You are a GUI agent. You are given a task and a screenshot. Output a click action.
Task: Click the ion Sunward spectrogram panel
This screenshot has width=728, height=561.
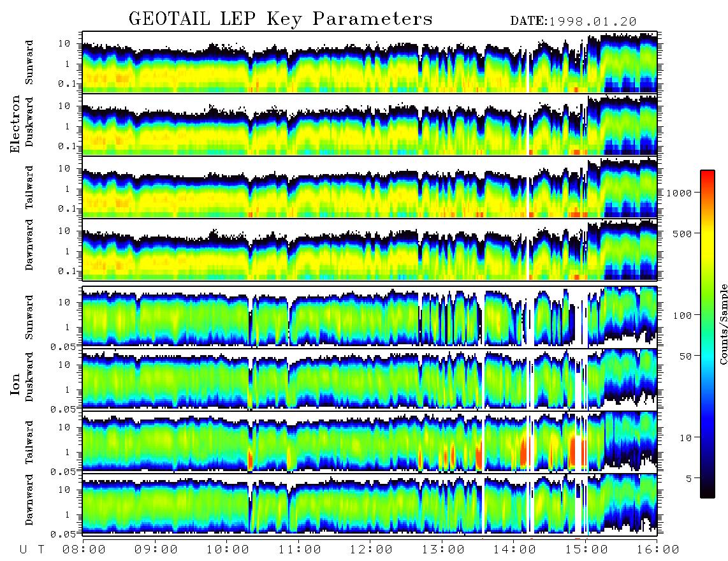click(x=370, y=317)
